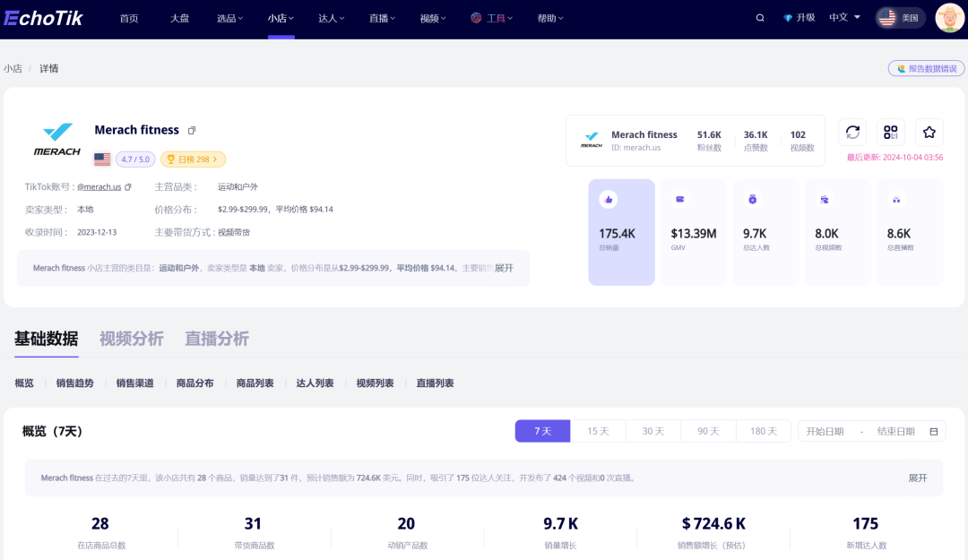Jump to 商品列表 section
This screenshot has height=560, width=968.
[255, 383]
